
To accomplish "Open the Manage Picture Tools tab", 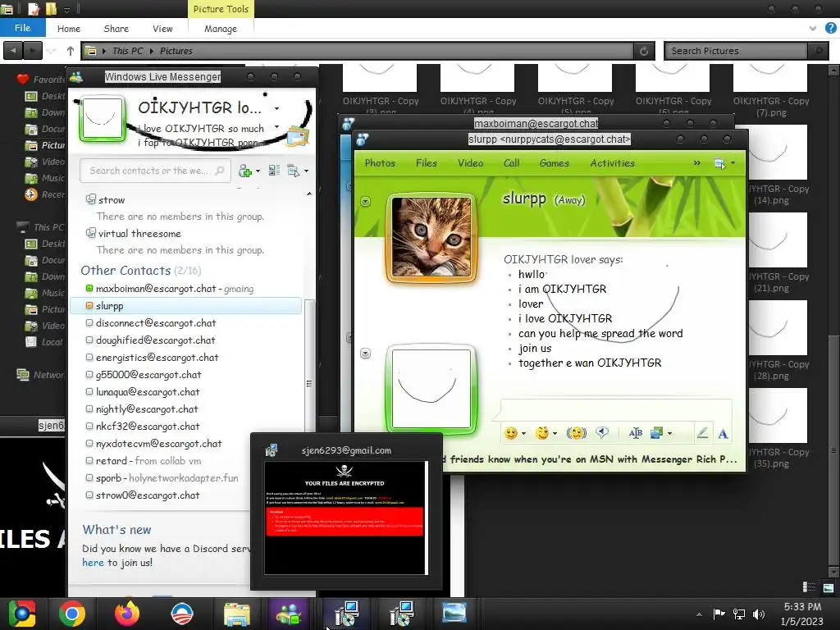I will [221, 29].
